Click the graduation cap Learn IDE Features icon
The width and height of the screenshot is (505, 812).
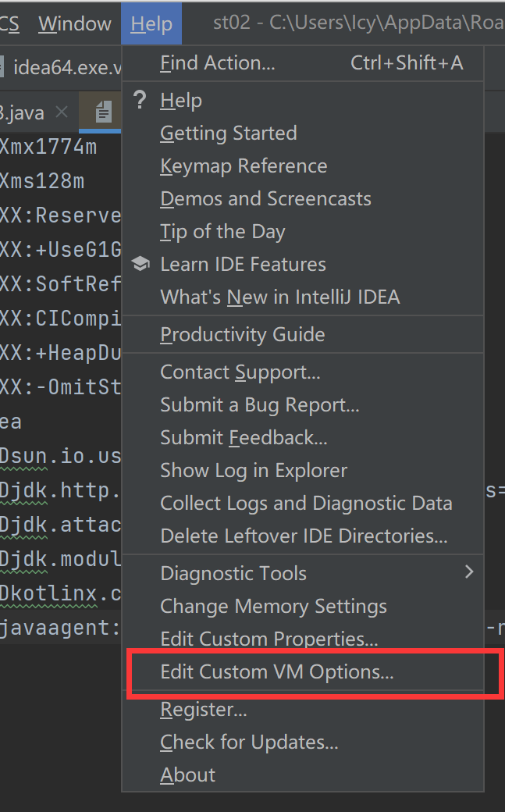[140, 265]
